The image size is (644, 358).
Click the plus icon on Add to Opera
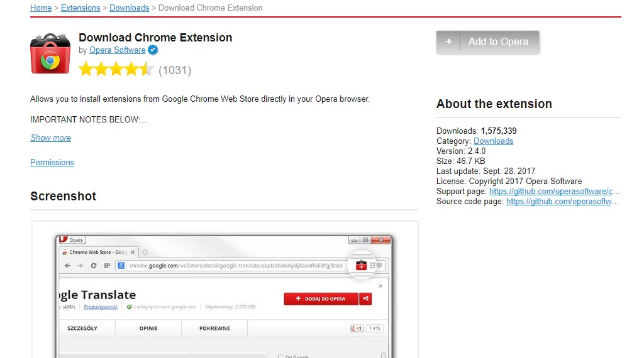click(448, 42)
